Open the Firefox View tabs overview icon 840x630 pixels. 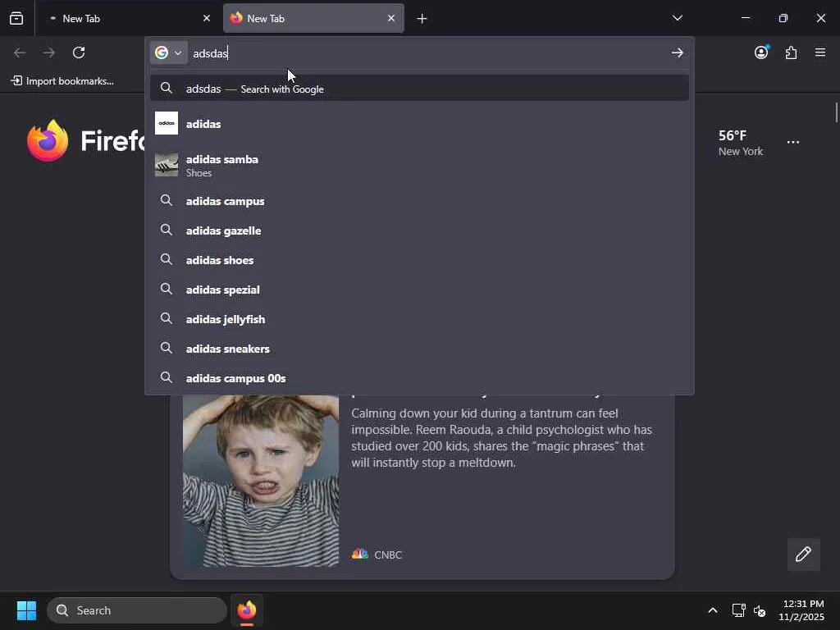(x=16, y=18)
